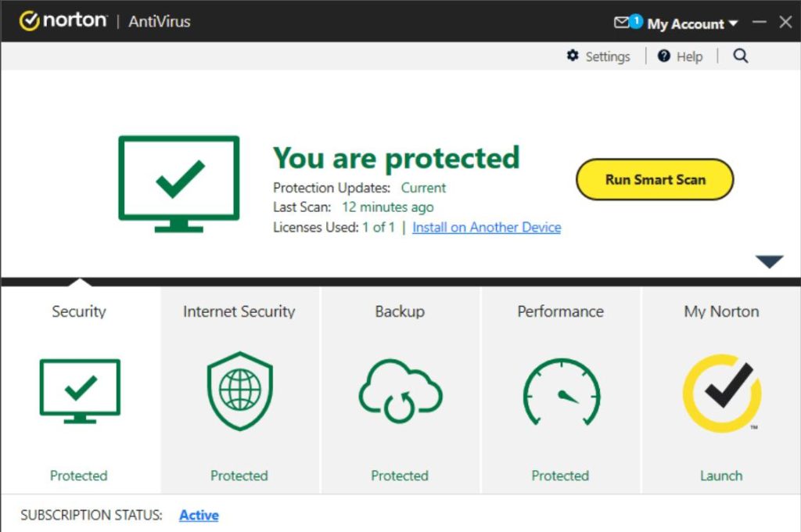Open the mail notifications envelope icon
The height and width of the screenshot is (532, 801).
(x=622, y=23)
